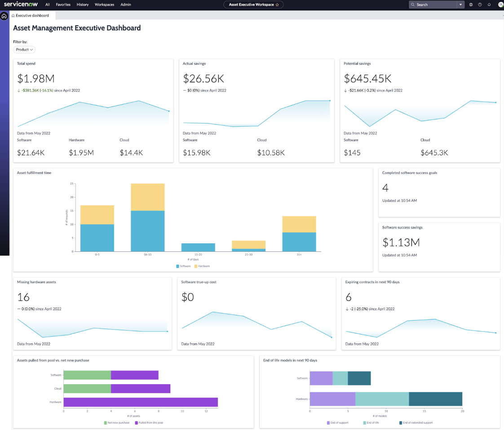The width and height of the screenshot is (504, 430).
Task: Click Software bar in End of life chart
Action: [x=340, y=378]
